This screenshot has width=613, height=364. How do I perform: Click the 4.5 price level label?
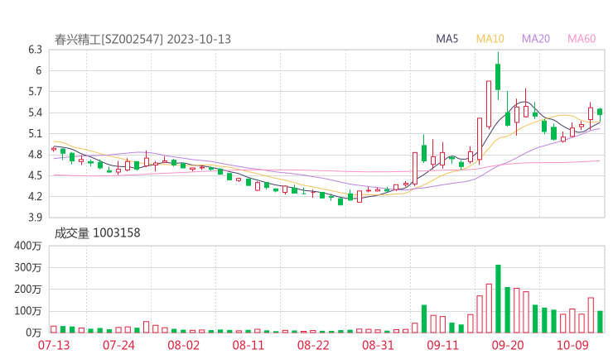click(35, 175)
